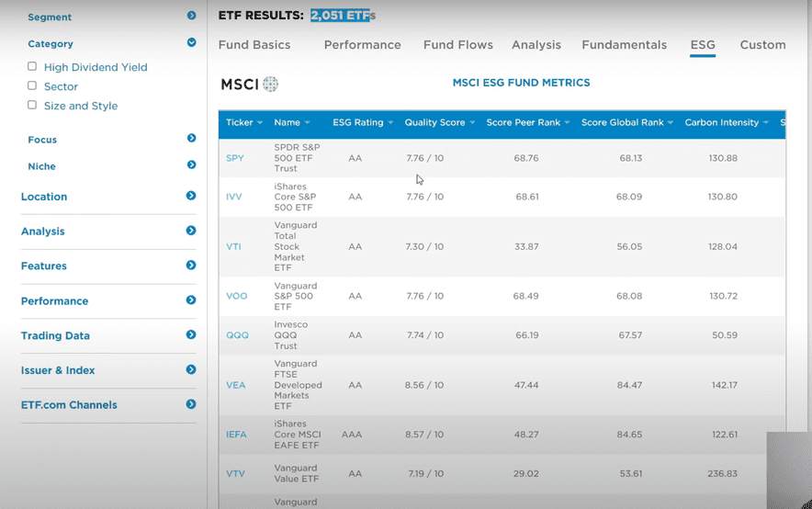This screenshot has height=509, width=812.
Task: Open the Fundamentals tab
Action: click(x=624, y=45)
